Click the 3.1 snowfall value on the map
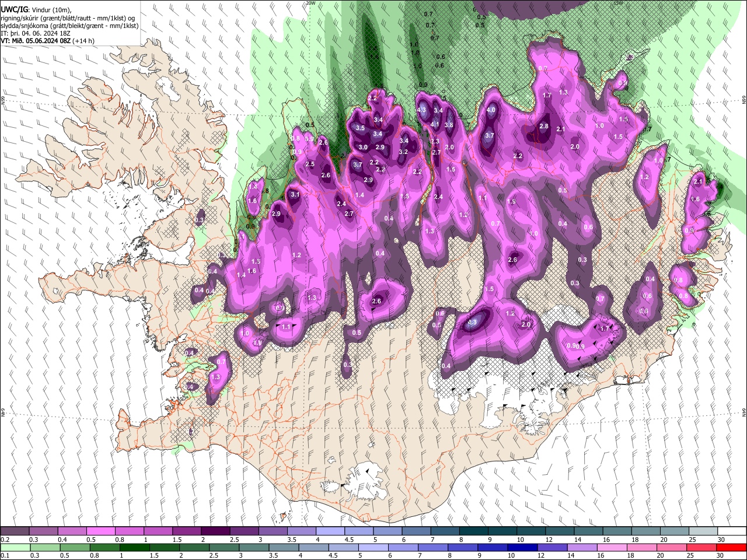This screenshot has height=560, width=747. click(x=295, y=195)
